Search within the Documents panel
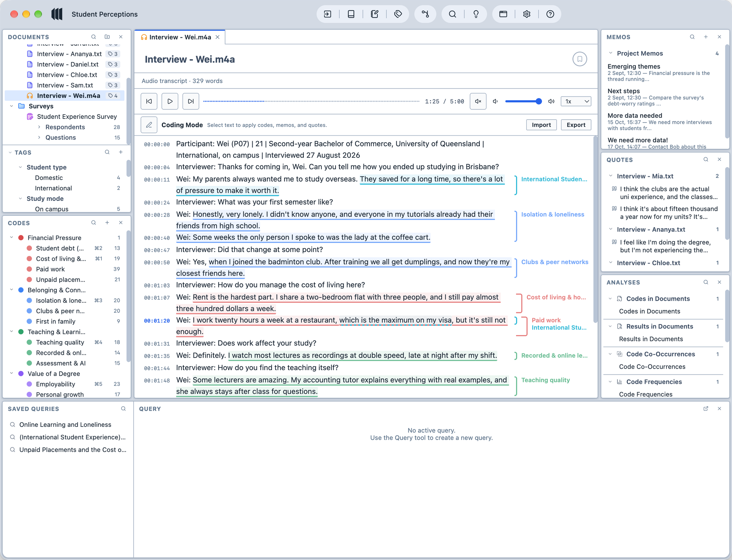Viewport: 732px width, 560px height. [x=94, y=37]
